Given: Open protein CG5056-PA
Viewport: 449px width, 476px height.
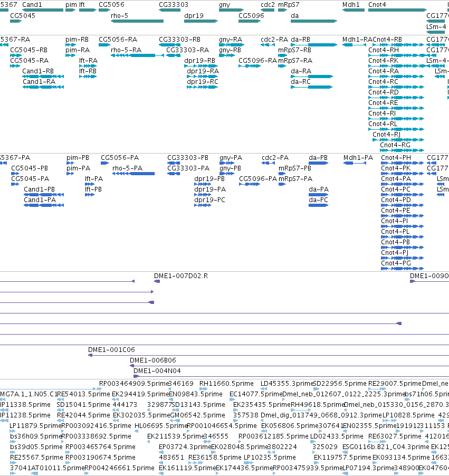Looking at the screenshot, I should coord(120,158).
